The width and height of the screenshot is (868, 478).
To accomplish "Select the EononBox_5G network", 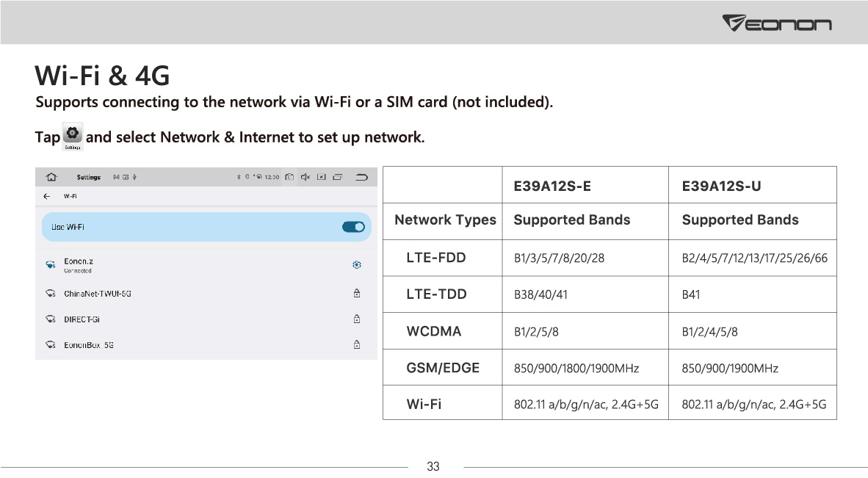I will coord(206,344).
